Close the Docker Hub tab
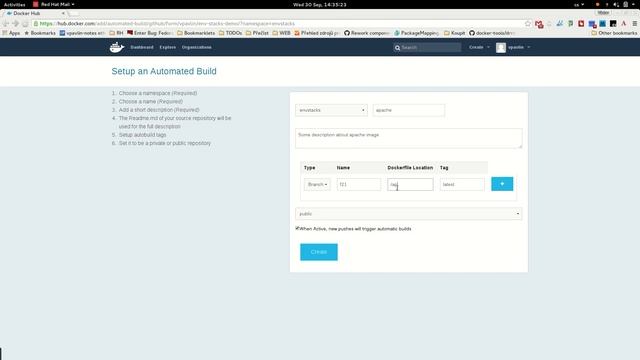Image resolution: width=640 pixels, height=360 pixels. 63,13
